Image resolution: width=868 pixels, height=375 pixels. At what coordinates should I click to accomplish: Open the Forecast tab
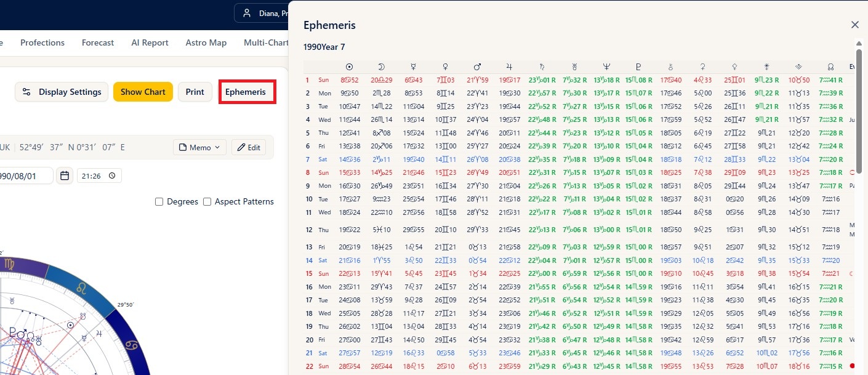pyautogui.click(x=98, y=42)
